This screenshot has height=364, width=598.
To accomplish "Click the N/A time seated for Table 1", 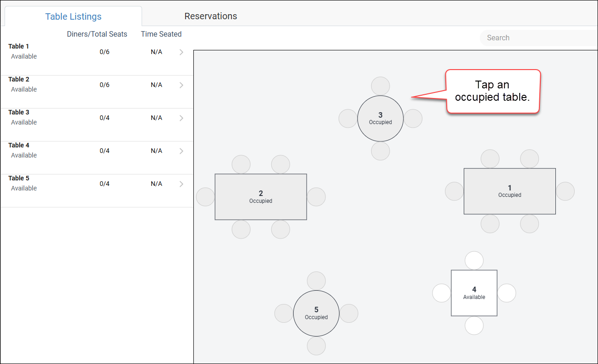I will tap(156, 52).
